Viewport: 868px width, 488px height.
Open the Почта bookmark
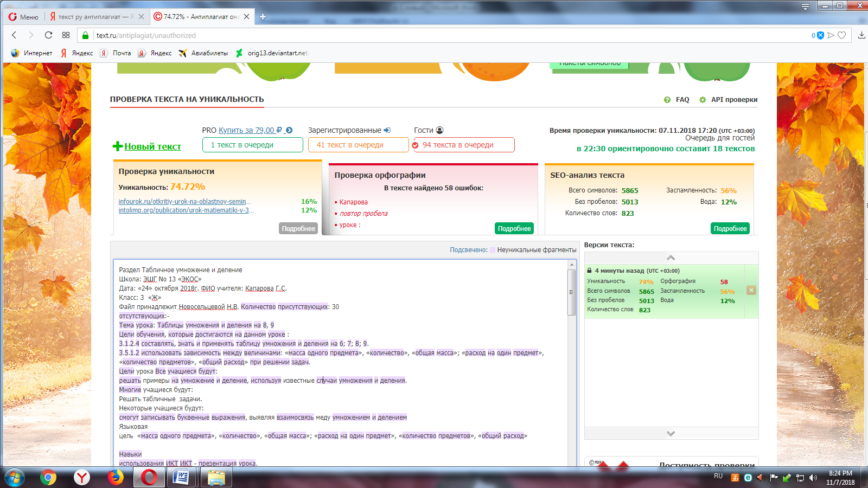(x=116, y=53)
